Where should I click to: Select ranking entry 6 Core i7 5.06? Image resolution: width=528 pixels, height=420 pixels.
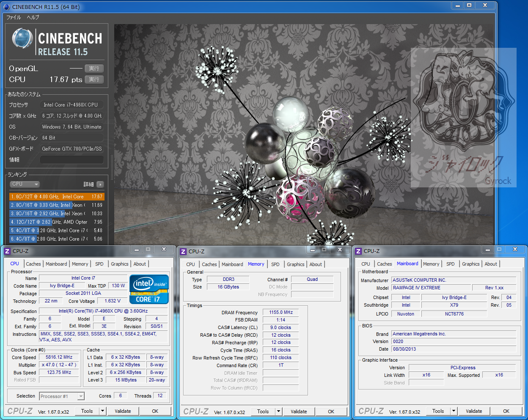(x=57, y=239)
